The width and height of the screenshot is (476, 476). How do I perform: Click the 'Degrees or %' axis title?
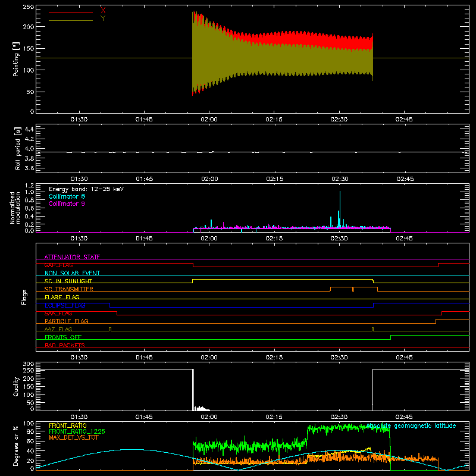[16, 446]
